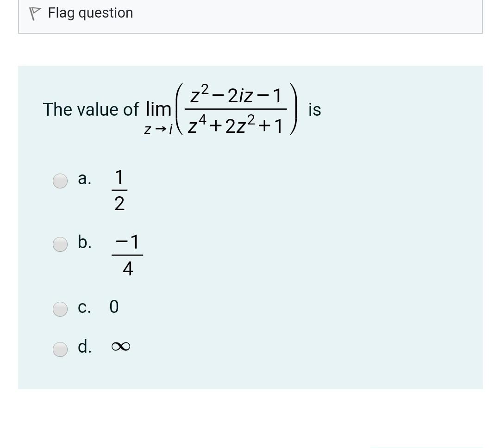Select radio button for option b
The image size is (500, 448).
click(x=60, y=245)
